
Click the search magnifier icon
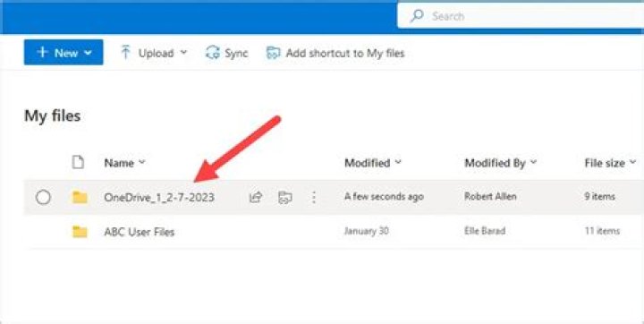coord(417,16)
